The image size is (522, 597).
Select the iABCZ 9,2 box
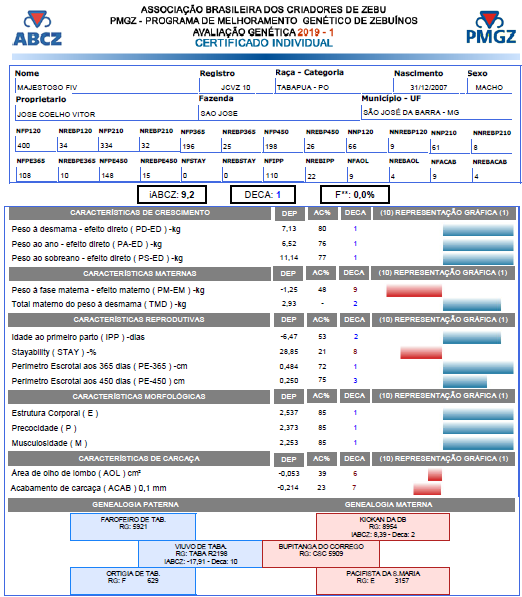pyautogui.click(x=172, y=195)
